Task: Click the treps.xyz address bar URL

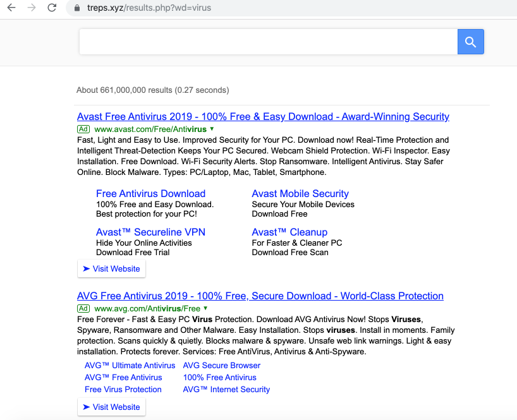Action: click(149, 8)
